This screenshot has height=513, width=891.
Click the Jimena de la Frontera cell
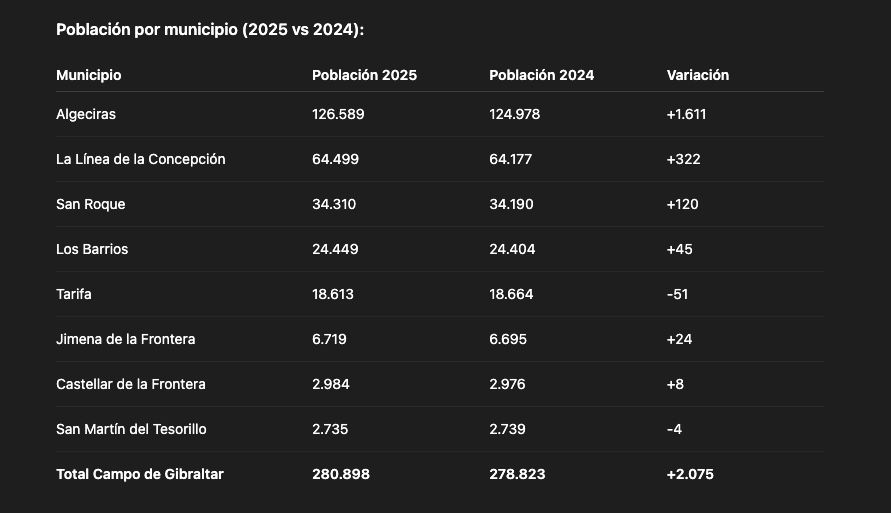coord(126,339)
